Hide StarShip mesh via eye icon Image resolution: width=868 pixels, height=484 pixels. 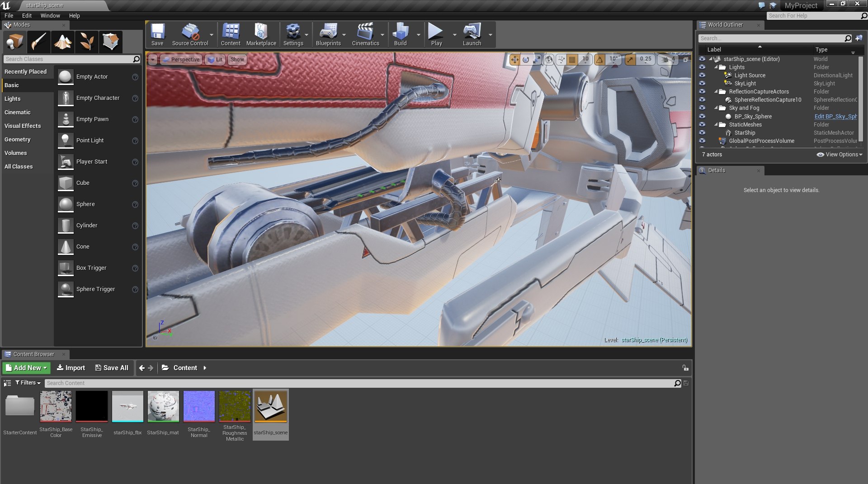click(x=702, y=133)
